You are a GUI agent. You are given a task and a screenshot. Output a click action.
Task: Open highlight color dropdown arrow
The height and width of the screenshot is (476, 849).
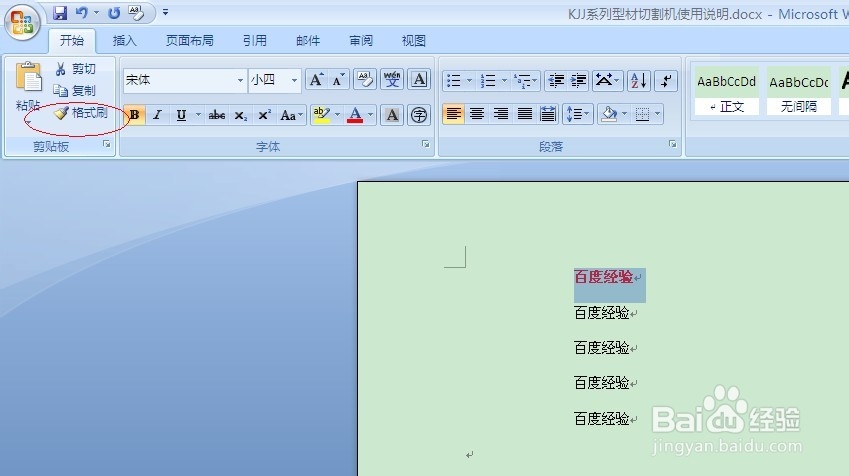(x=337, y=115)
